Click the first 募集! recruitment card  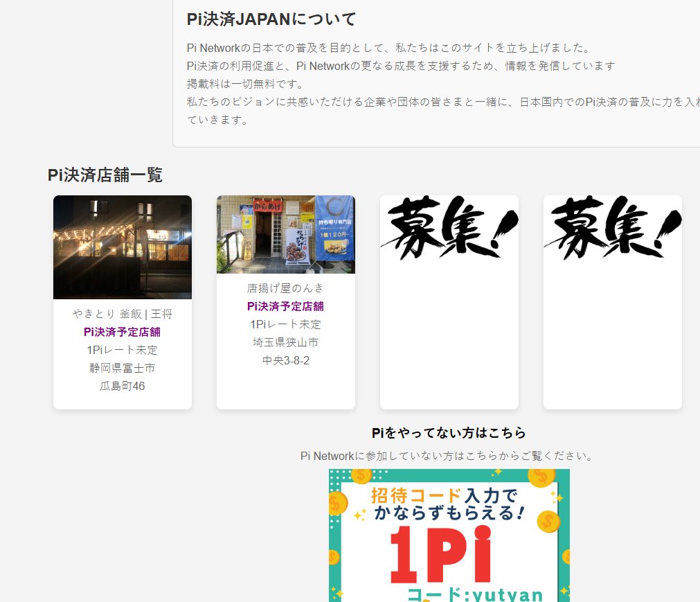point(449,302)
